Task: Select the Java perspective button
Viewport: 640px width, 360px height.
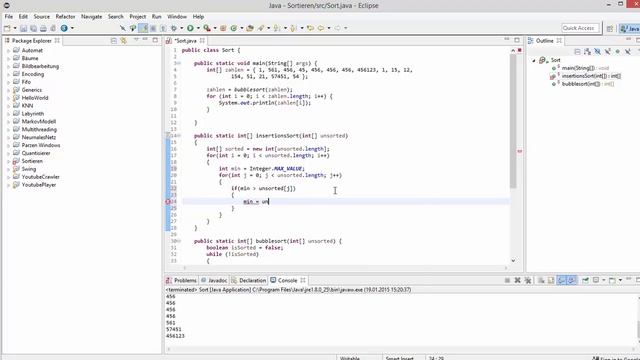Action: click(629, 29)
